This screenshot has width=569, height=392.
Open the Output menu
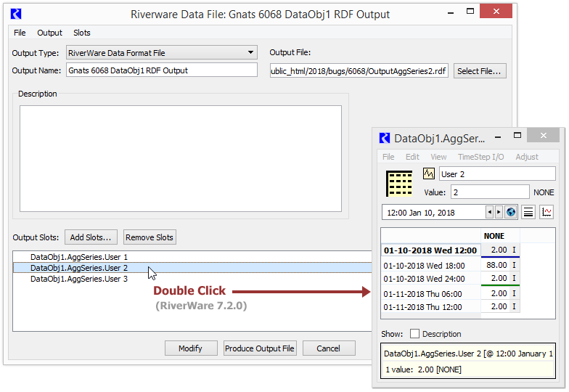coord(49,33)
